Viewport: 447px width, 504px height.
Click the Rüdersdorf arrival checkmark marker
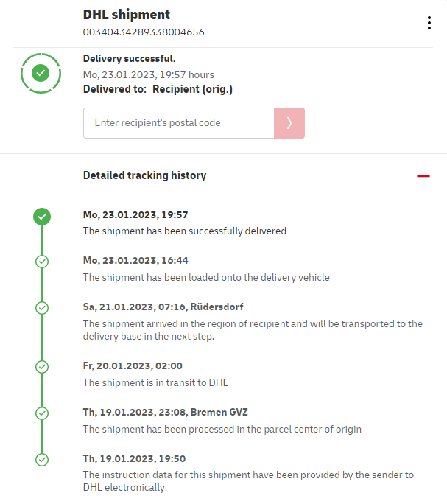(x=42, y=307)
